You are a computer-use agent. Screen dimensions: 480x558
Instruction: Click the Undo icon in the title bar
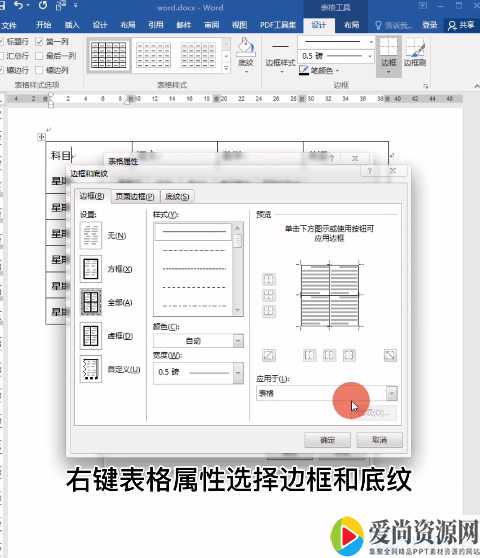19,5
